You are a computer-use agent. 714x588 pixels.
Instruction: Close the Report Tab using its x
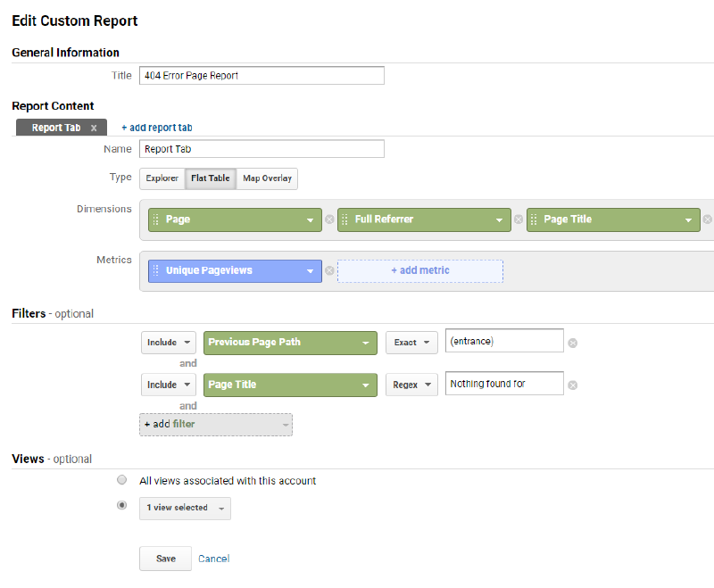coord(94,128)
